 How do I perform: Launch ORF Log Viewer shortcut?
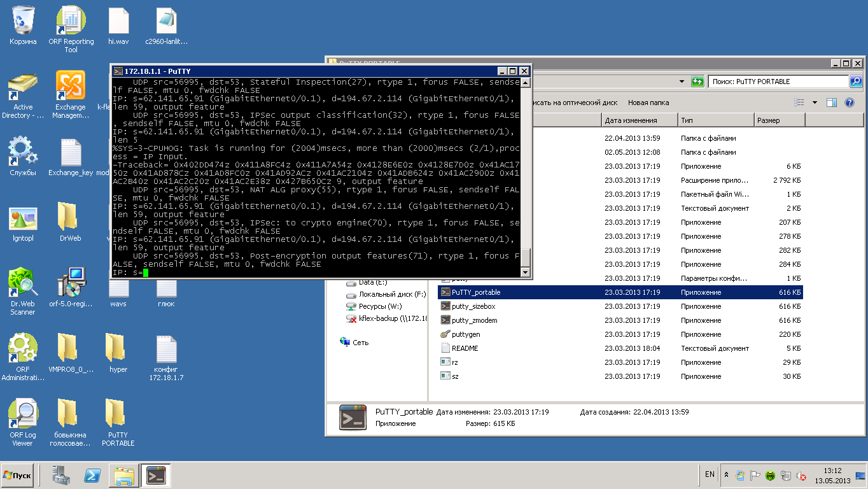click(x=23, y=423)
